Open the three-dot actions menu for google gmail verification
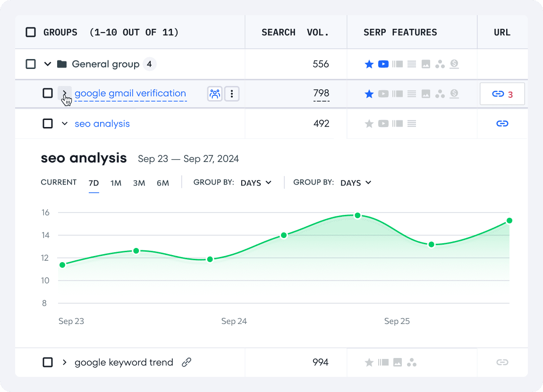The width and height of the screenshot is (543, 392). point(232,94)
